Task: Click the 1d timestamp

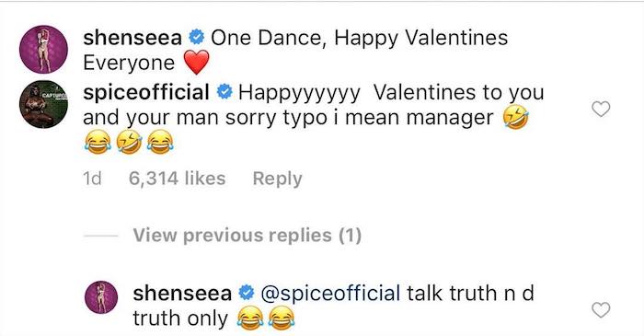Action: click(92, 179)
